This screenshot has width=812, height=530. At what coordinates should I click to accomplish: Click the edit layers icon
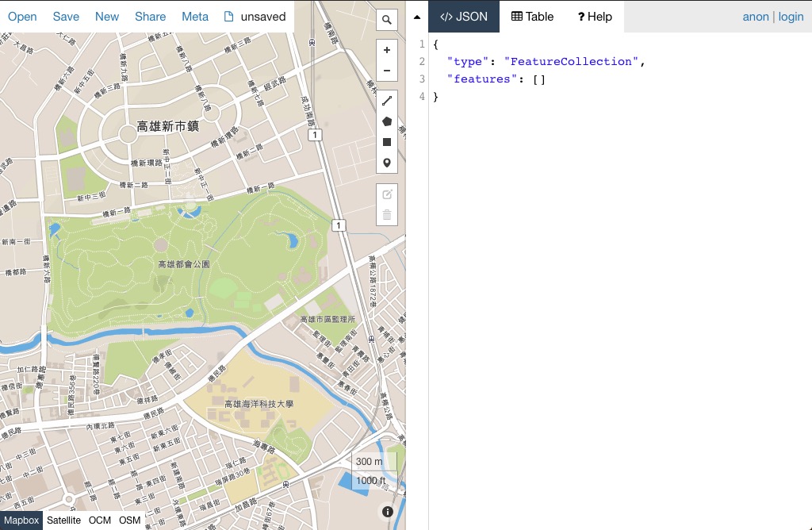386,194
